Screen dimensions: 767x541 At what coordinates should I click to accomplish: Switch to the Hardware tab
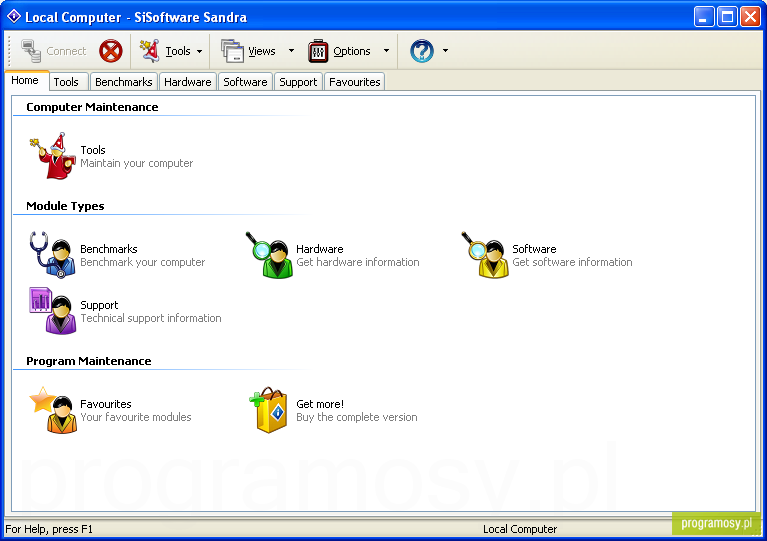tap(188, 82)
